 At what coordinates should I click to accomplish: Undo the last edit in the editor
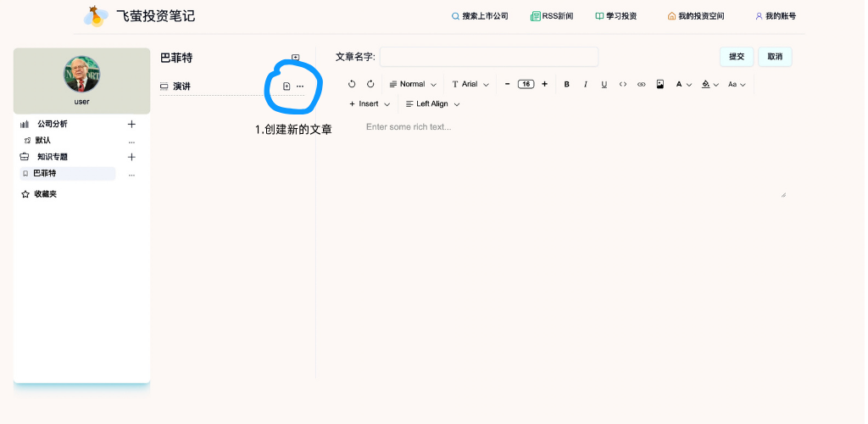(352, 84)
